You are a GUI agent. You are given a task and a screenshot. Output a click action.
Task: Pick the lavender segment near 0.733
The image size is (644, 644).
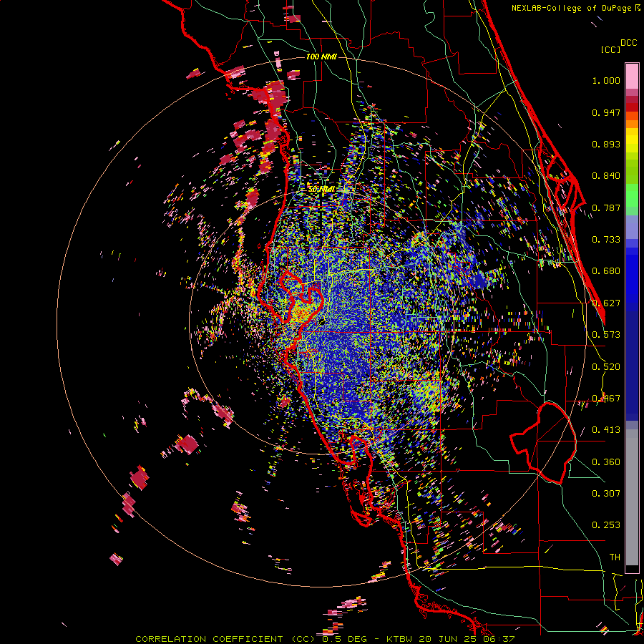tap(632, 227)
